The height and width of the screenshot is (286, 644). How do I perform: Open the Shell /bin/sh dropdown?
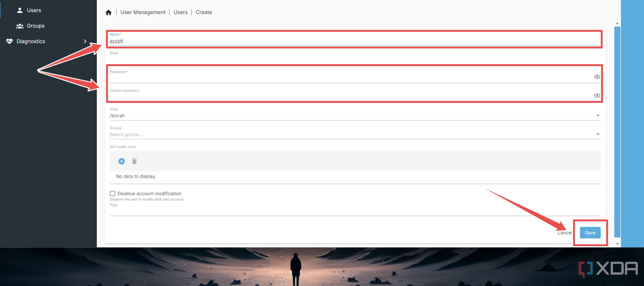(355, 116)
